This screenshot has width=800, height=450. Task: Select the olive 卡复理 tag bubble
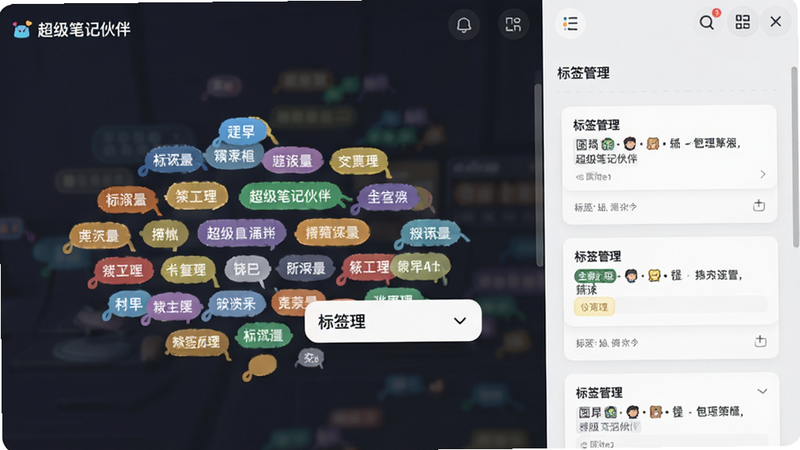(187, 269)
